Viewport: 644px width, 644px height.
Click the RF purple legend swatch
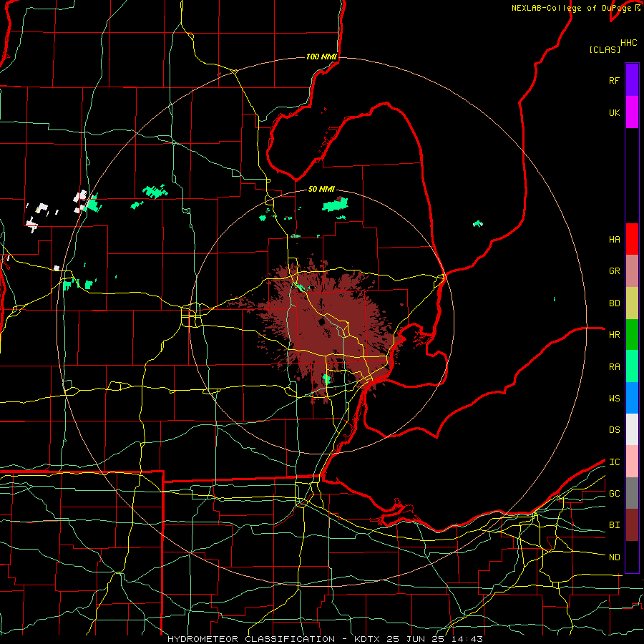632,80
